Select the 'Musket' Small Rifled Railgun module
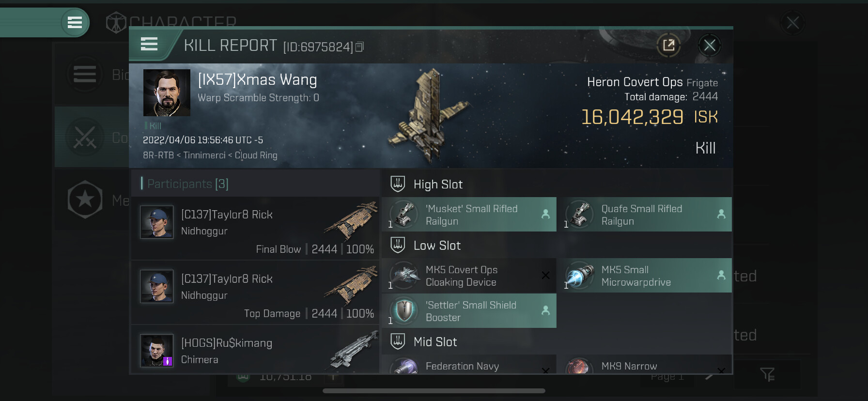This screenshot has height=401, width=868. point(469,215)
